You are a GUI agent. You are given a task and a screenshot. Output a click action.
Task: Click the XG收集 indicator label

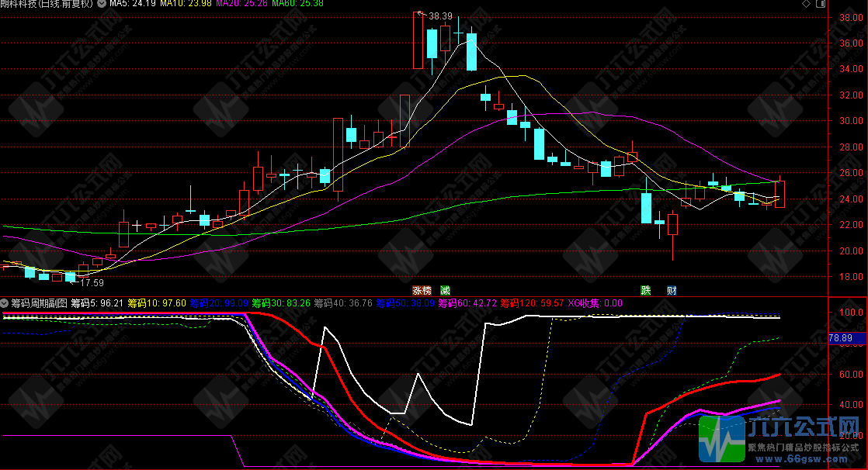(595, 302)
